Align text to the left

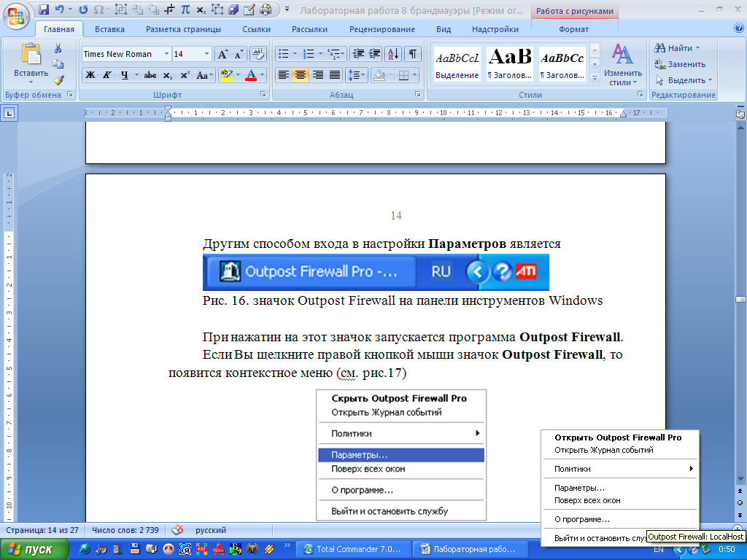284,75
